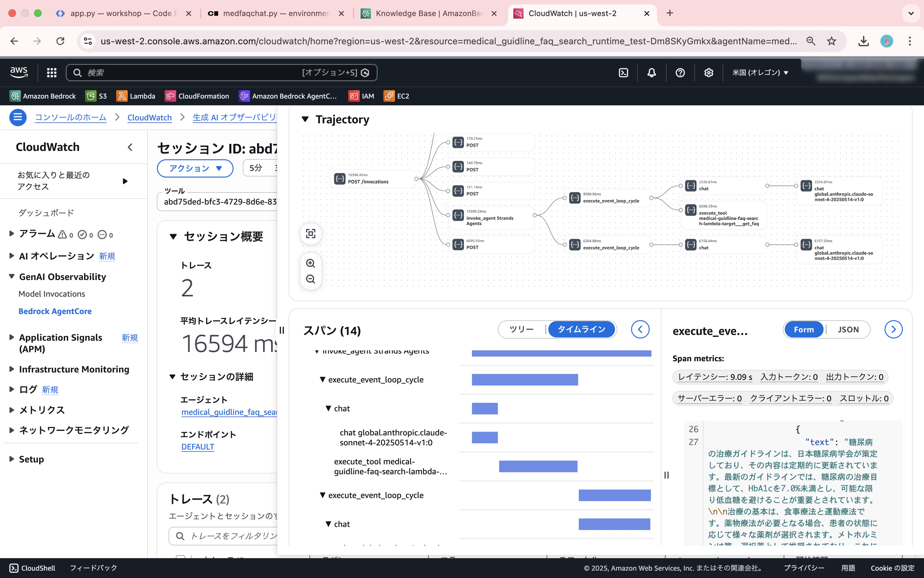Screen dimensions: 924x578
Task: Reload the page in the browser
Action: click(x=60, y=41)
